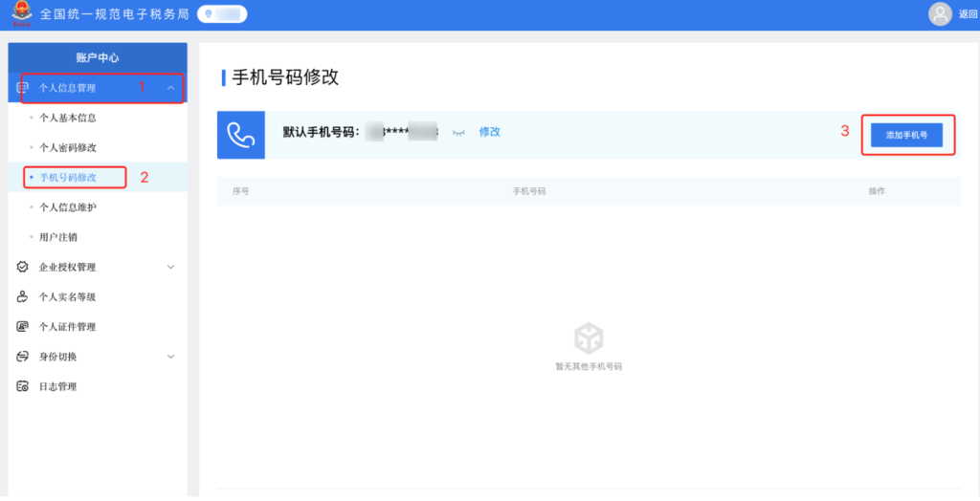Collapse the 个人信息管理 menu arrow
This screenshot has width=980, height=501.
tap(170, 88)
